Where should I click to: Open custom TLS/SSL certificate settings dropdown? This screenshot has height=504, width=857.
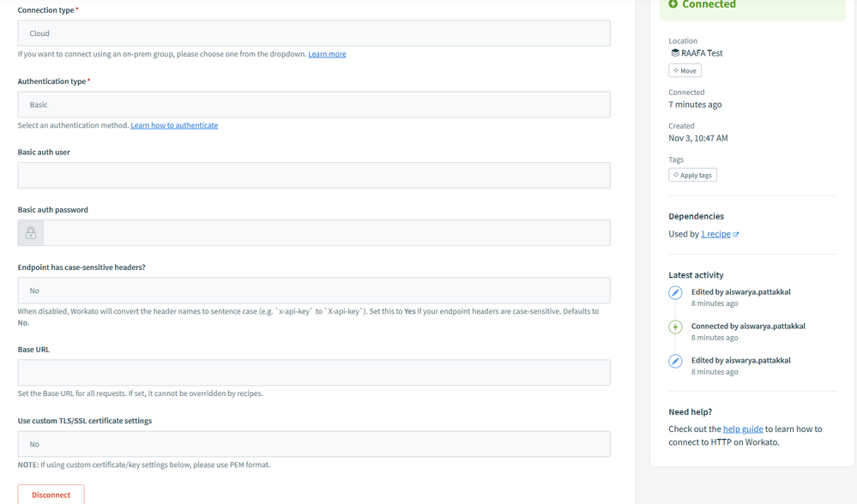coord(314,444)
